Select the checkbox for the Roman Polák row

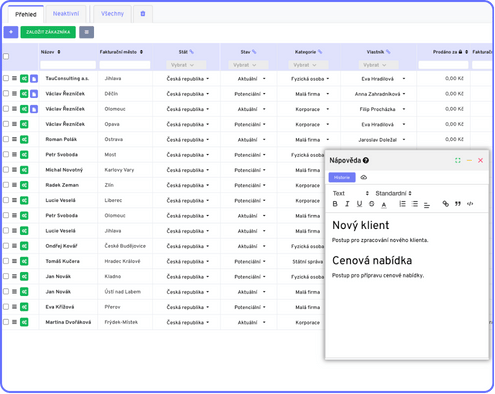click(x=6, y=139)
